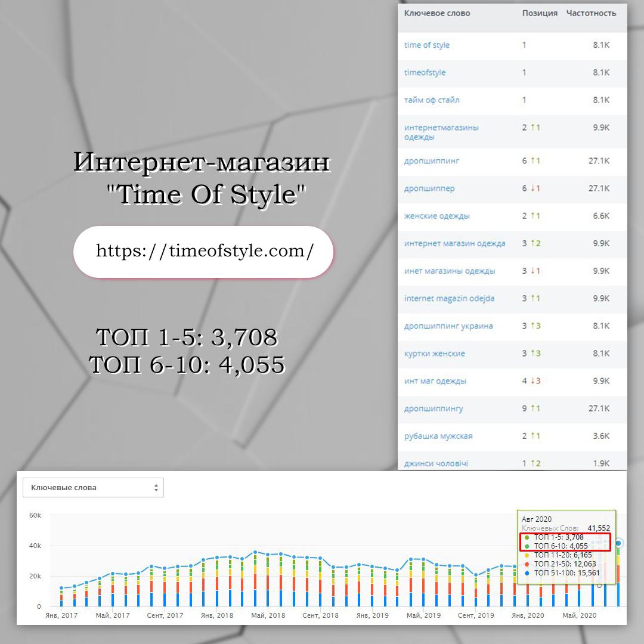Sort by Частотность column header
644x644 pixels.
point(591,13)
